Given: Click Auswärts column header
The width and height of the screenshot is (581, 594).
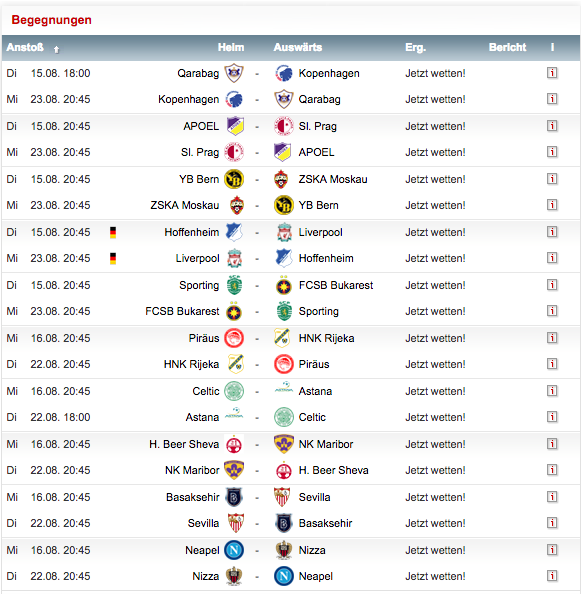Looking at the screenshot, I should tap(298, 47).
